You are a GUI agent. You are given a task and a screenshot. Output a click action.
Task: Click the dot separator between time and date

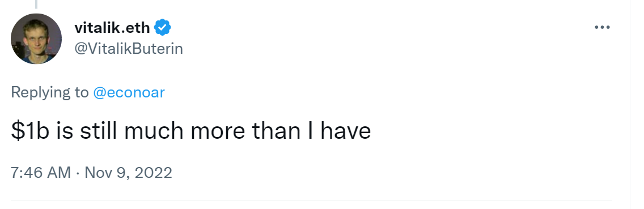coord(78,173)
